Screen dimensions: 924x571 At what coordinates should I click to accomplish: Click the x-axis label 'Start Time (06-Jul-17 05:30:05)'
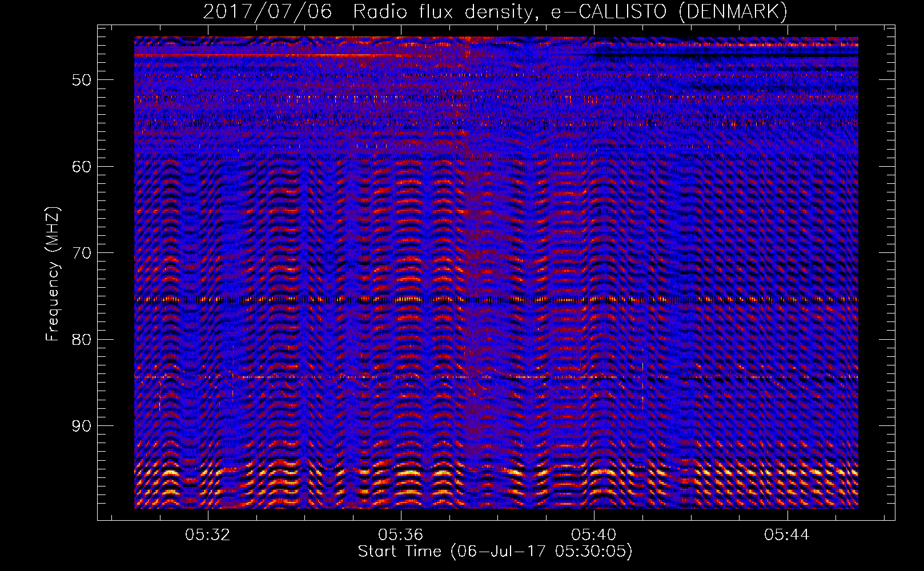click(495, 552)
